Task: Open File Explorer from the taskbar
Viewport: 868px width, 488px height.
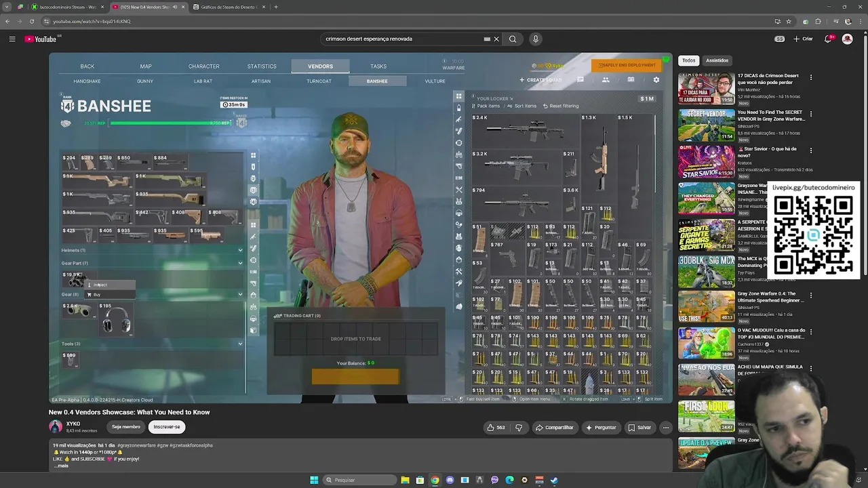Action: 405,480
